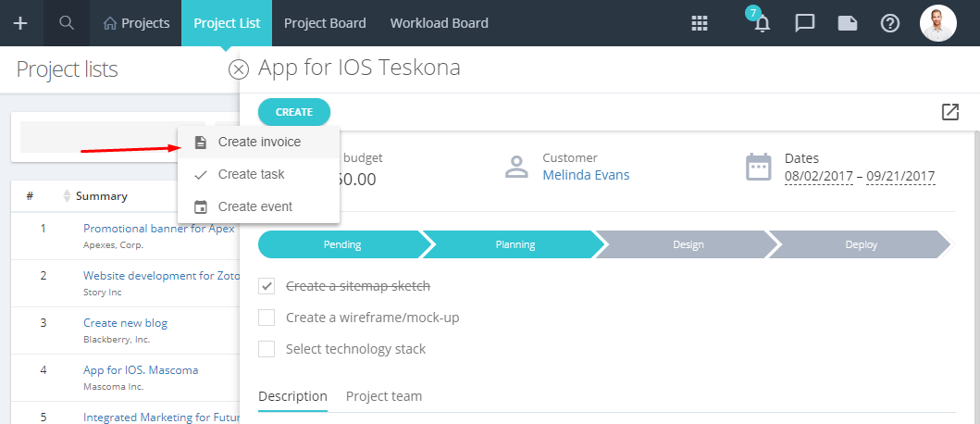Viewport: 980px width, 424px height.
Task: Switch to Project List tab
Action: coord(227,23)
